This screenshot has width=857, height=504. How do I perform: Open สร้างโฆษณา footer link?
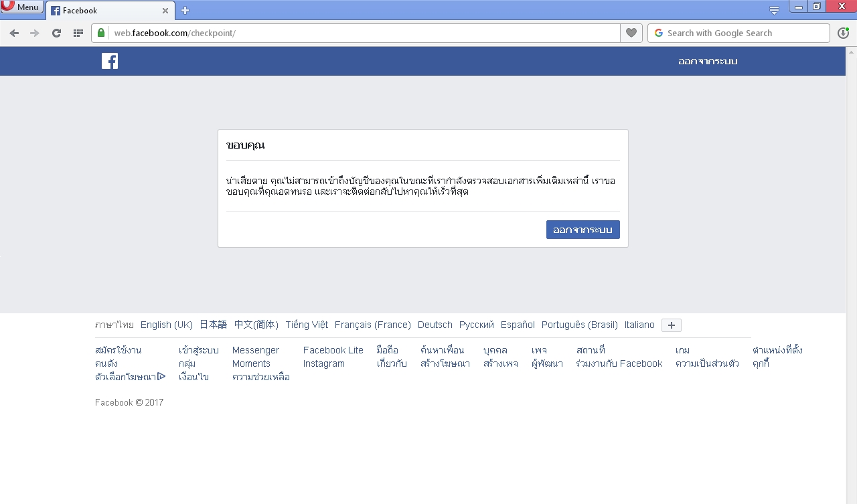pos(445,363)
